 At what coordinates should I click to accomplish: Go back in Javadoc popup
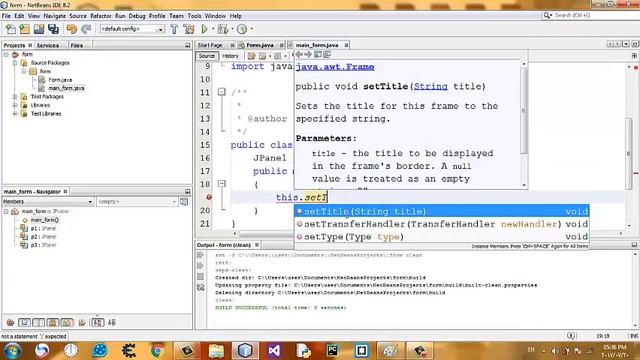pos(299,54)
